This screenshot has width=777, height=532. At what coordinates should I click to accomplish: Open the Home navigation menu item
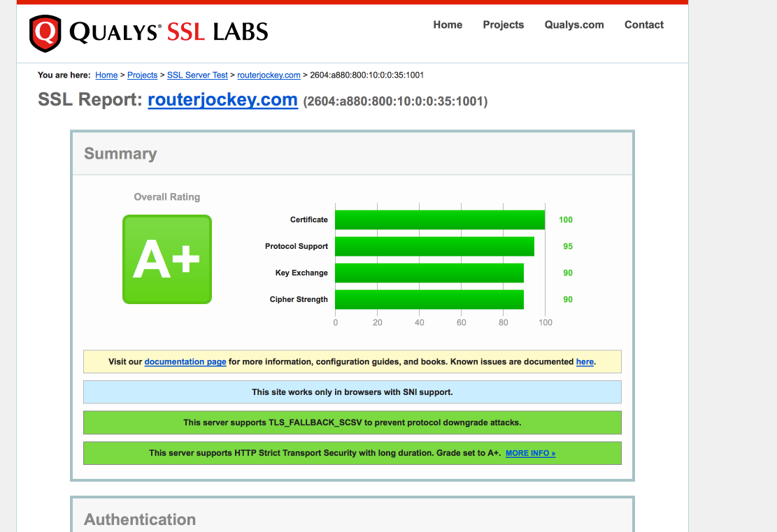pyautogui.click(x=448, y=24)
